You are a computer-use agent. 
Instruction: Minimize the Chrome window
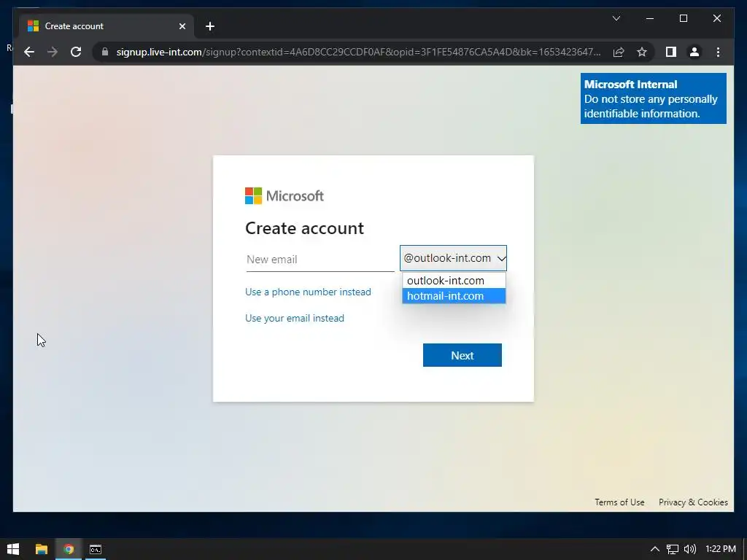650,18
